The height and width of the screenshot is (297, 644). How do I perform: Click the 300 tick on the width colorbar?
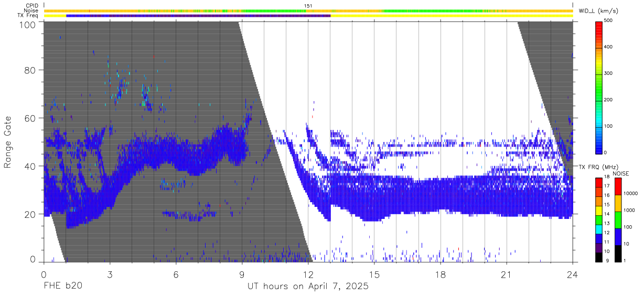coord(609,73)
